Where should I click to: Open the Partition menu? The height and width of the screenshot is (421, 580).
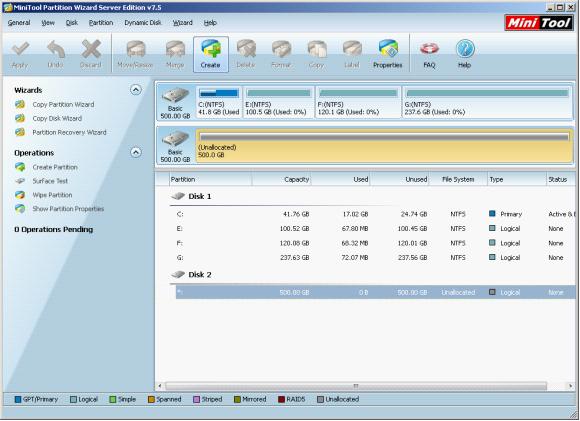101,23
